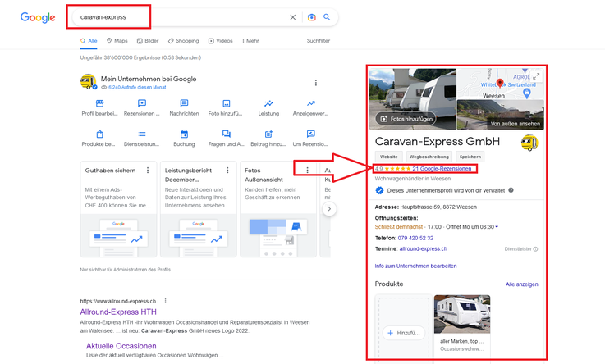The height and width of the screenshot is (364, 605).
Task: Open three-dot menu on Guthaben sichern card
Action: 148,171
